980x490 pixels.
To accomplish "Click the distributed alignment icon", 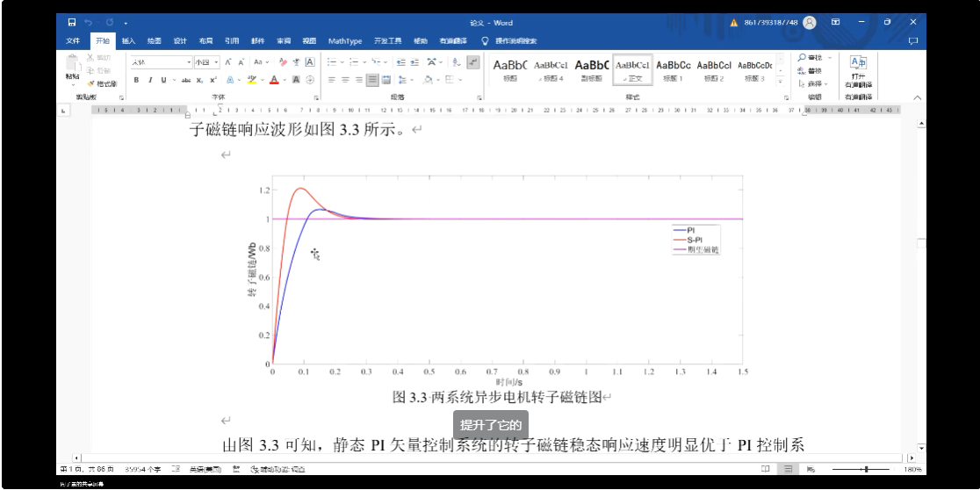I will coord(386,80).
